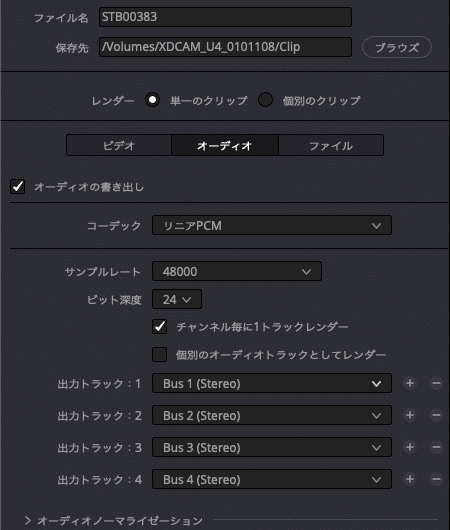The image size is (450, 530).
Task: Remove 出力トラック 2 with its minus icon
Action: [436, 415]
